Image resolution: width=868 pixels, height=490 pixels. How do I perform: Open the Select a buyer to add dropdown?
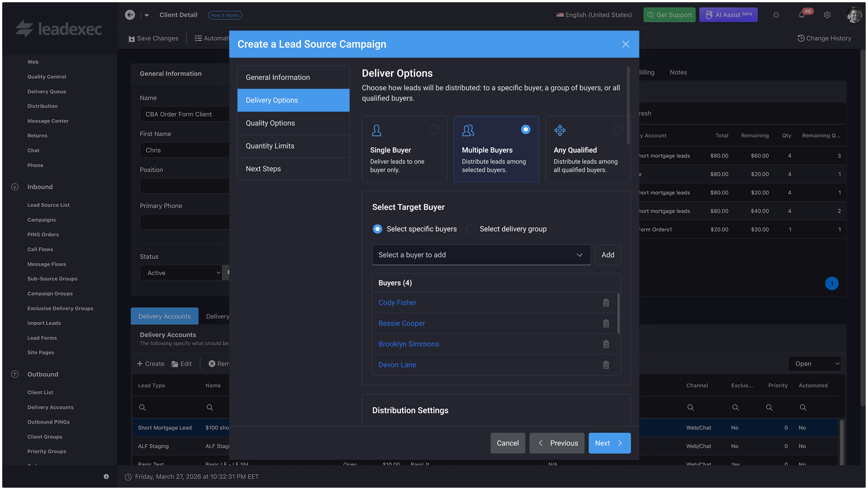pos(481,255)
